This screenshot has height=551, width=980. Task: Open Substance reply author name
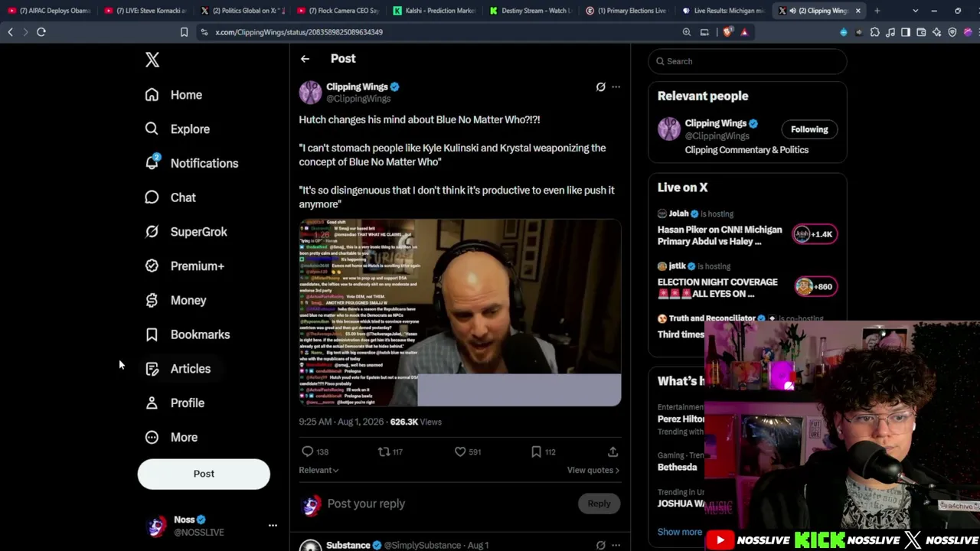(348, 545)
